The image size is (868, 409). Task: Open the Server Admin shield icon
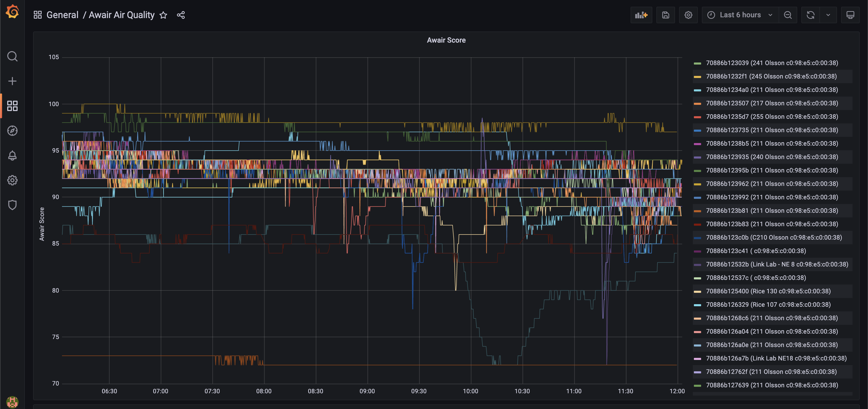12,205
